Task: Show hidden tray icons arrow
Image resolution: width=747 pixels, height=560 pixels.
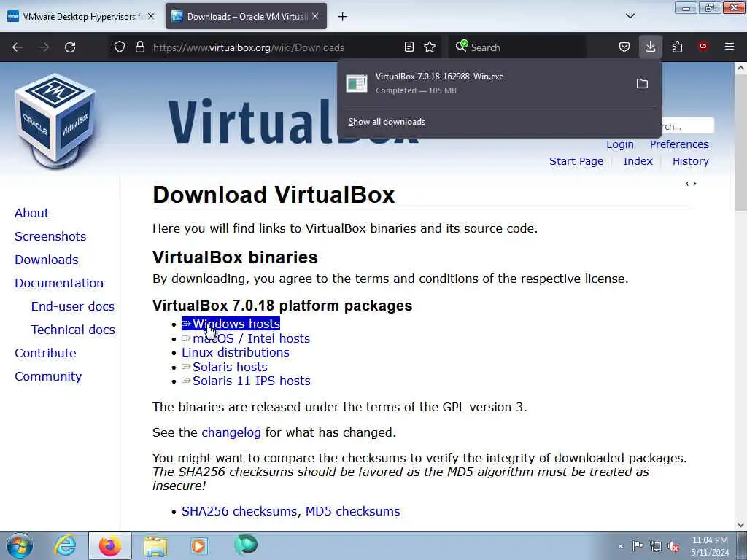Action: tap(620, 547)
